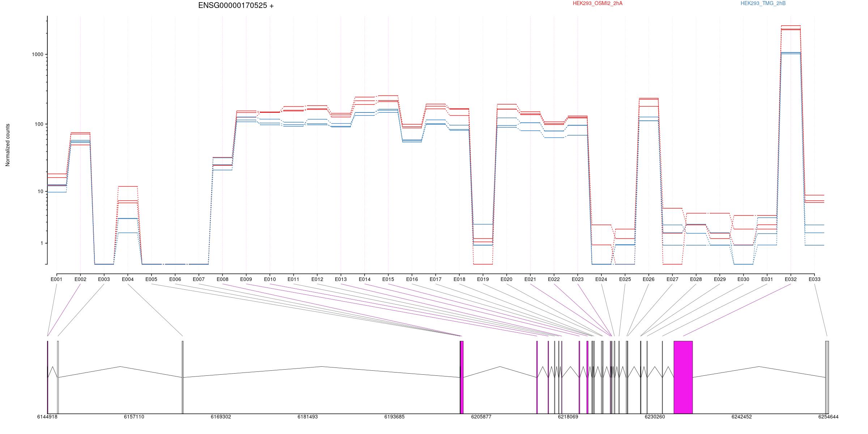Click the exon label E013
Viewport: 868px width, 434px height.
pyautogui.click(x=341, y=279)
